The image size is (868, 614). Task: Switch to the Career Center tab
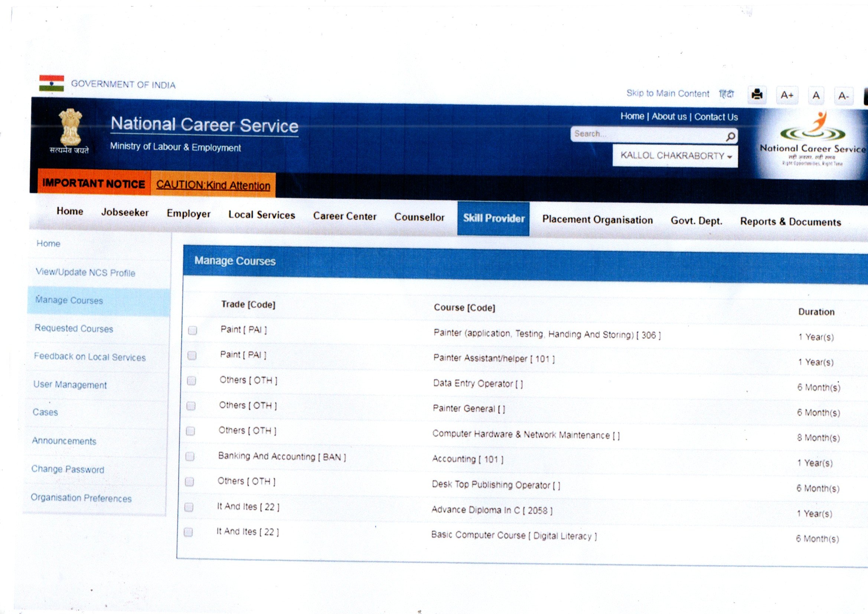345,216
